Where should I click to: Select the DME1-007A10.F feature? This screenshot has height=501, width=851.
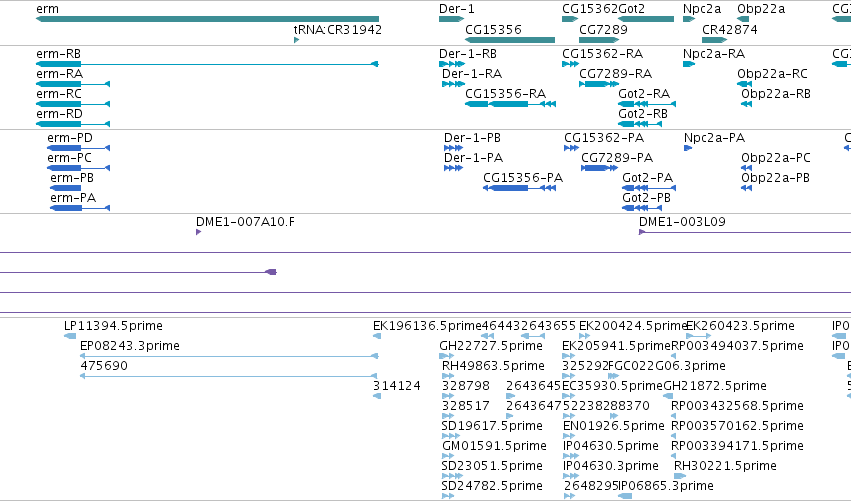pos(199,232)
